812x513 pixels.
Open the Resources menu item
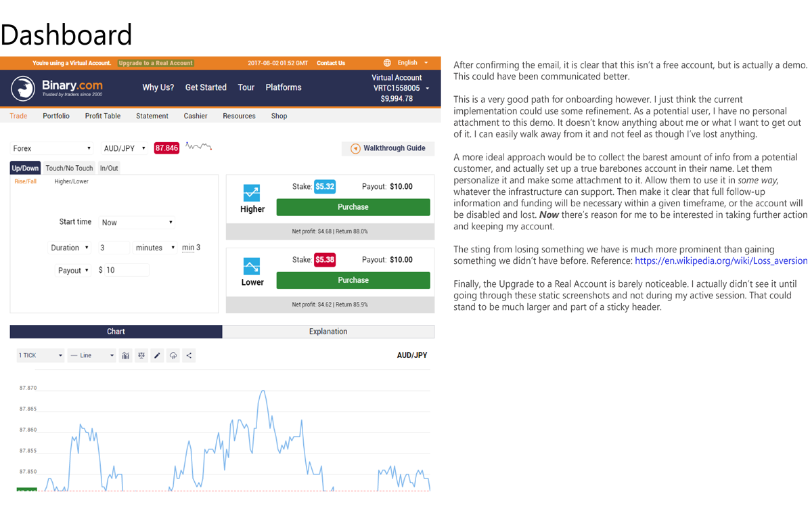tap(240, 116)
